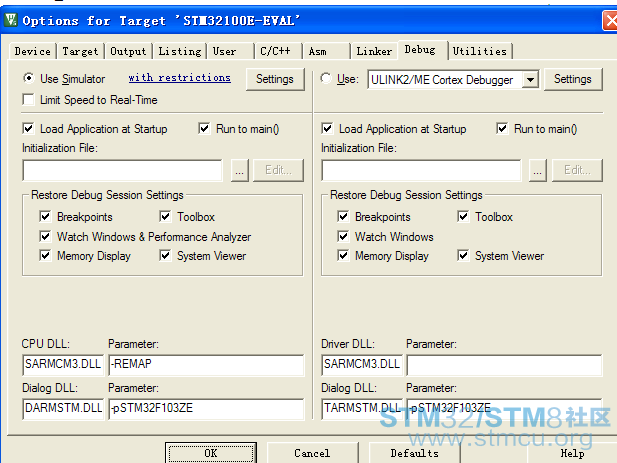The width and height of the screenshot is (617, 463).
Task: Toggle debugger Load Application at Startup
Action: [x=327, y=128]
